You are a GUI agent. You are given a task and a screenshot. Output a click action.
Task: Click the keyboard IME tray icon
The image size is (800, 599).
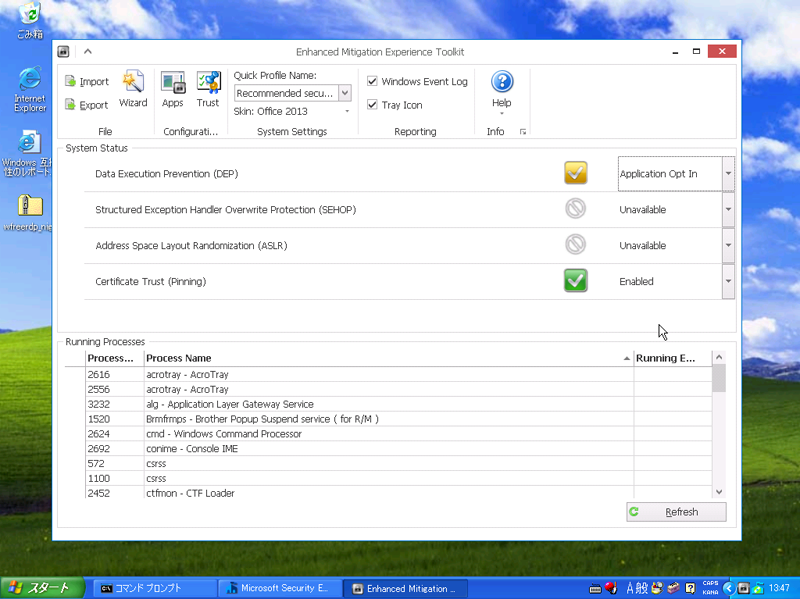(x=595, y=589)
